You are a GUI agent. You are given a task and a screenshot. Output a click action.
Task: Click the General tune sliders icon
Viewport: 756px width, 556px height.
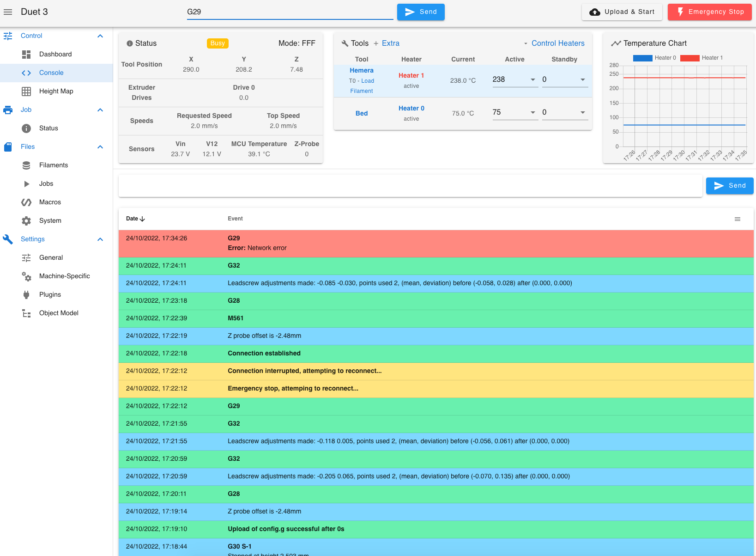pyautogui.click(x=26, y=257)
